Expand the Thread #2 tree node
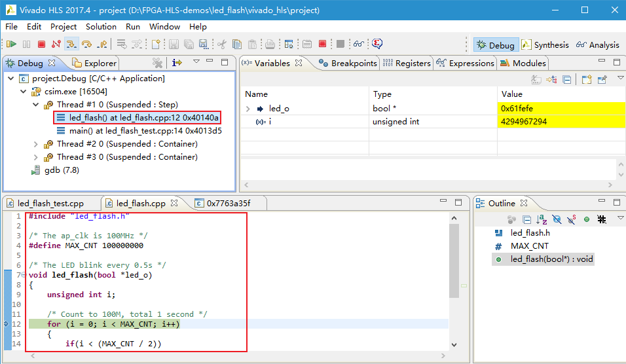The height and width of the screenshot is (364, 626). pos(35,144)
